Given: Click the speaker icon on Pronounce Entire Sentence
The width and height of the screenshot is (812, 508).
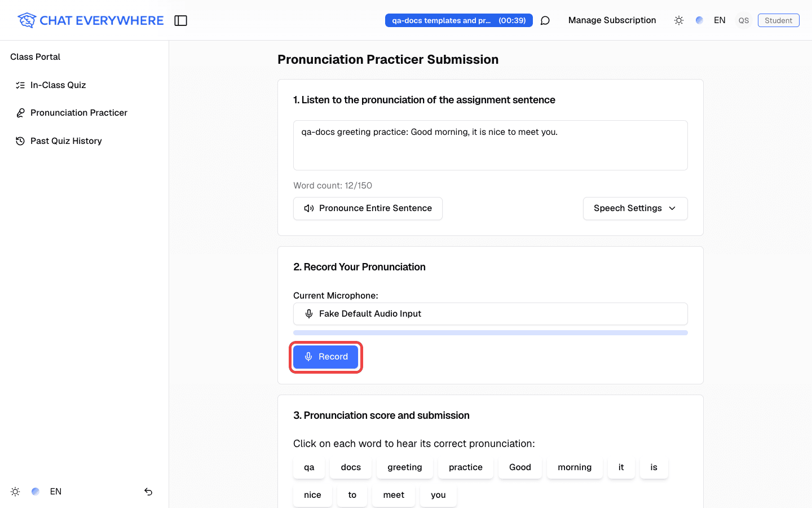Looking at the screenshot, I should pyautogui.click(x=309, y=208).
